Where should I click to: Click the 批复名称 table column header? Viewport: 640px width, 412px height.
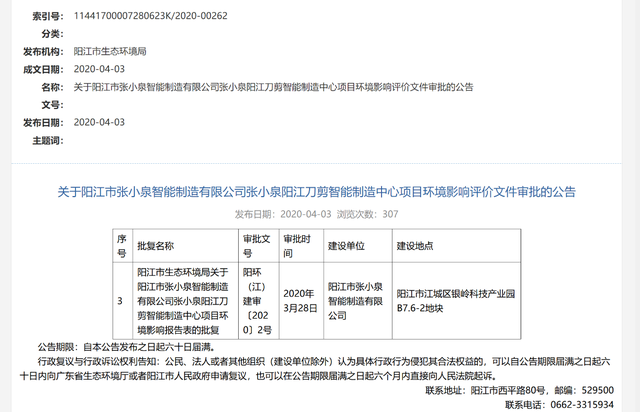[x=155, y=244]
